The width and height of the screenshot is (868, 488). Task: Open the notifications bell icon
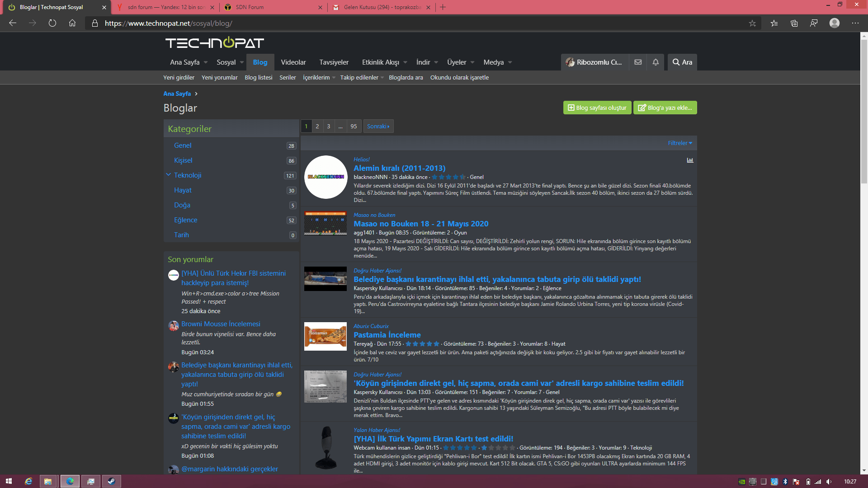pos(656,62)
